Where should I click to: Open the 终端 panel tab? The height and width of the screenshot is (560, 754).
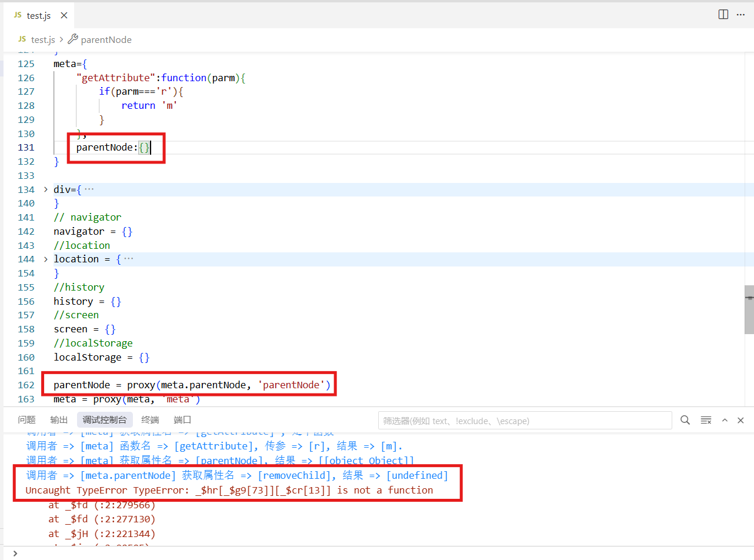(x=150, y=420)
